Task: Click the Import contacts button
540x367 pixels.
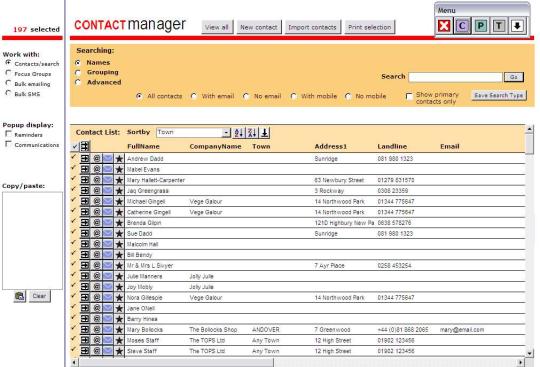Action: 312,27
